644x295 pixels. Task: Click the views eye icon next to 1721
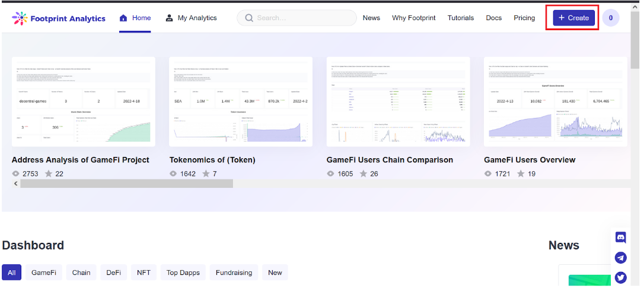[488, 174]
